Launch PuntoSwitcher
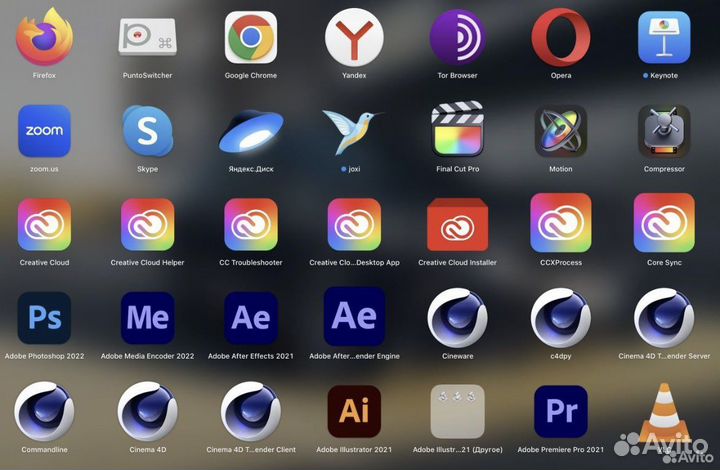720x470 pixels. coord(147,37)
